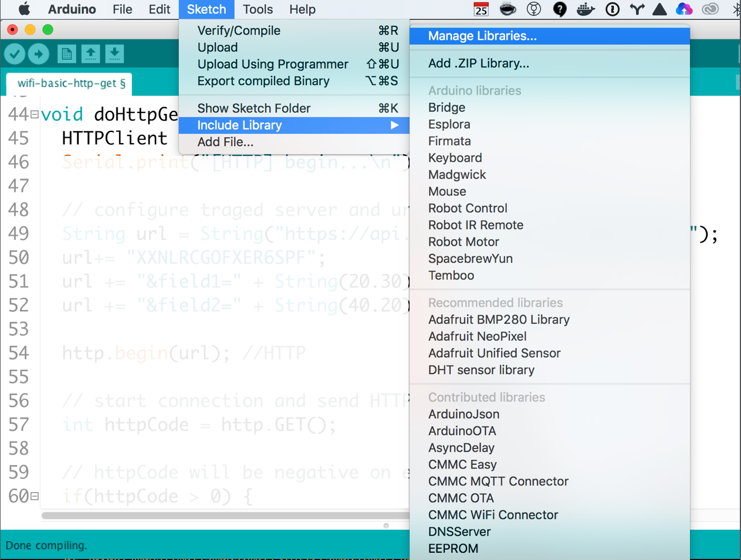Click the New sketch document icon
This screenshot has height=560, width=741.
pyautogui.click(x=66, y=54)
